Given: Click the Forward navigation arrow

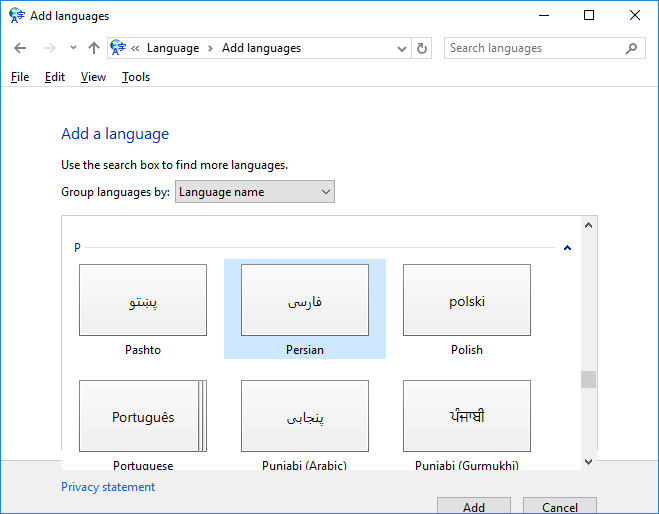Looking at the screenshot, I should pyautogui.click(x=49, y=48).
